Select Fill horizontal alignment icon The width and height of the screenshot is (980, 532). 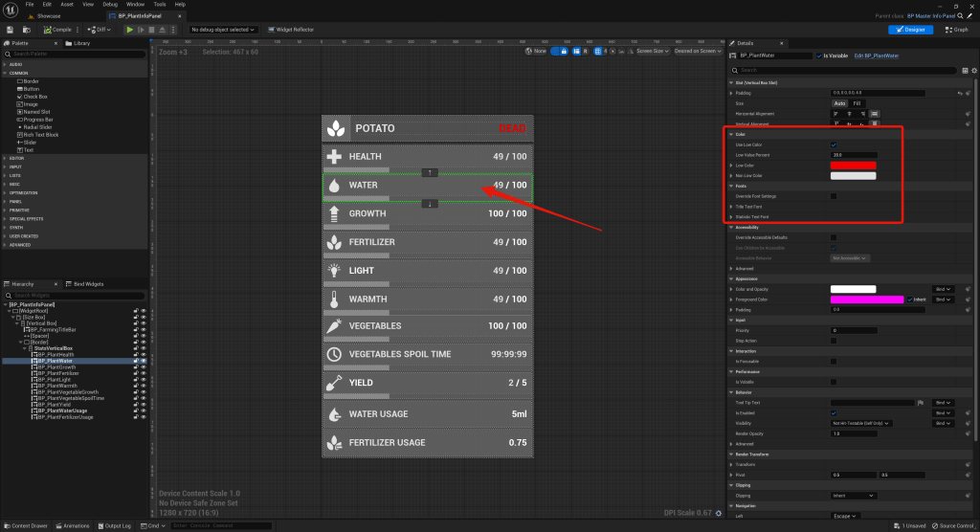pos(873,113)
